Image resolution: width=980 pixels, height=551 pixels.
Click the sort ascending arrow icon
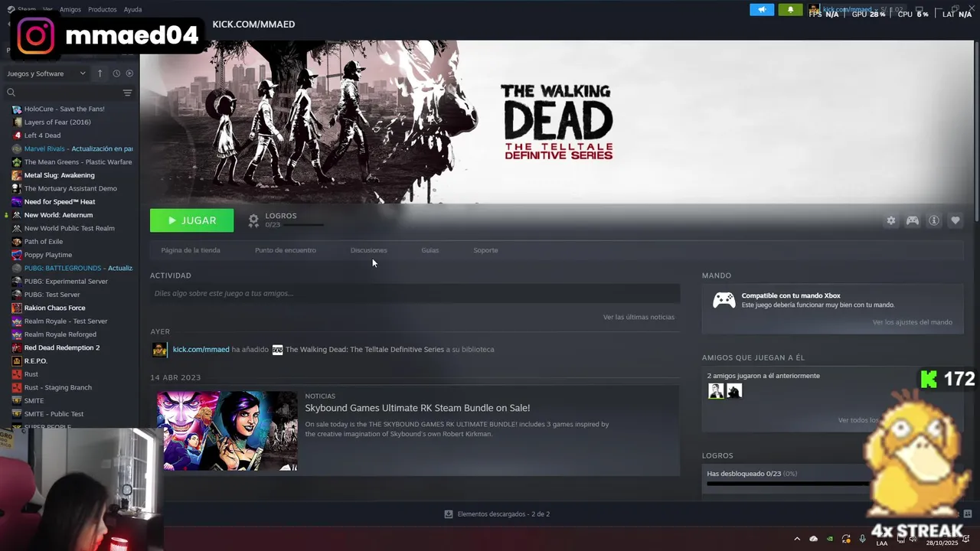pos(100,73)
